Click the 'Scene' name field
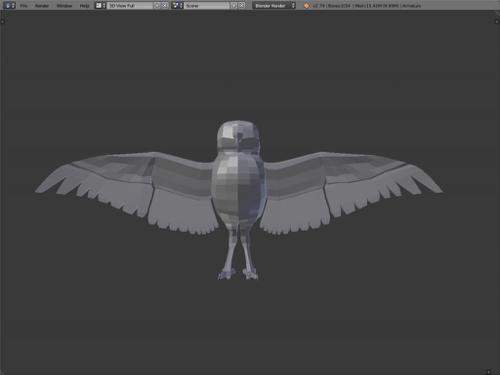Screen dimensions: 500x375 [x=207, y=6]
